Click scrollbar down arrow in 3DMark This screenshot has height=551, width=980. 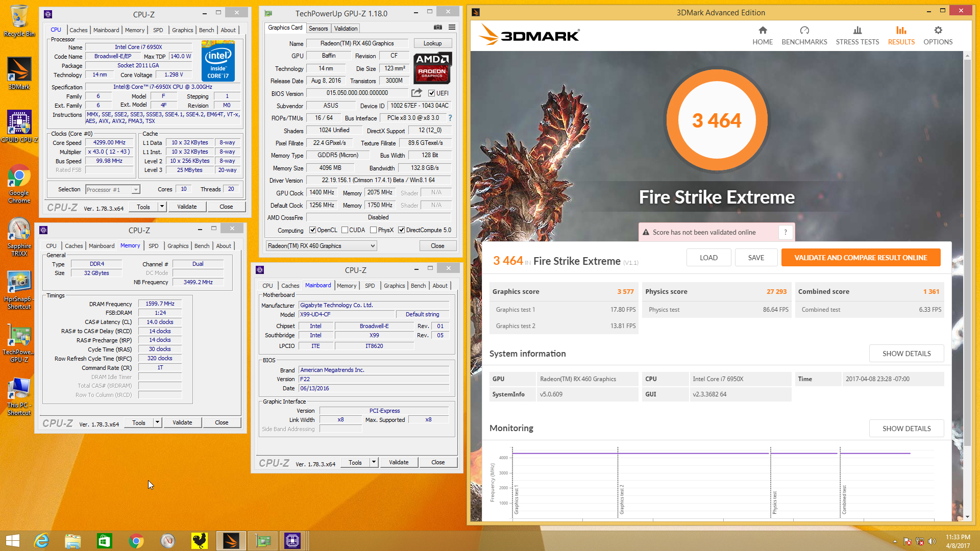click(967, 517)
